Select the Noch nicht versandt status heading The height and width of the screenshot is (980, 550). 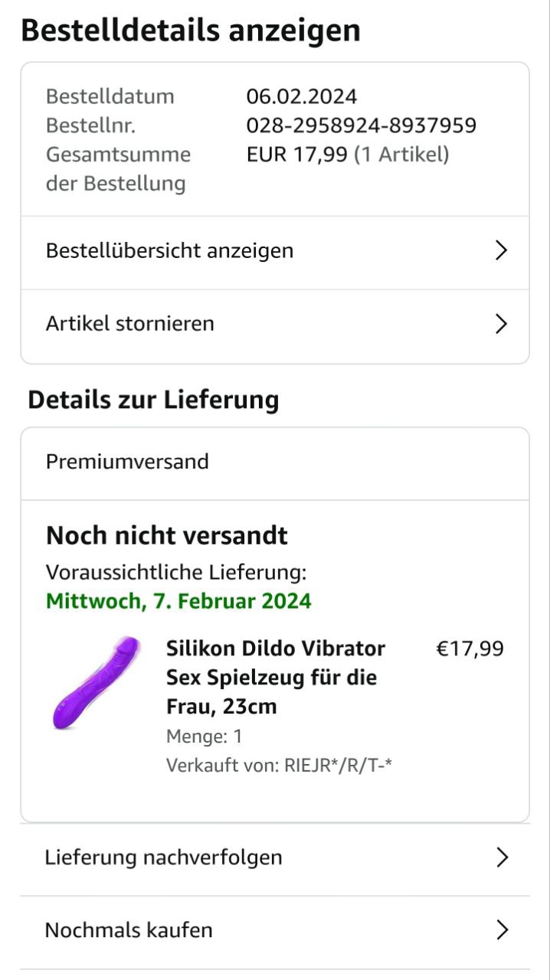pos(167,535)
